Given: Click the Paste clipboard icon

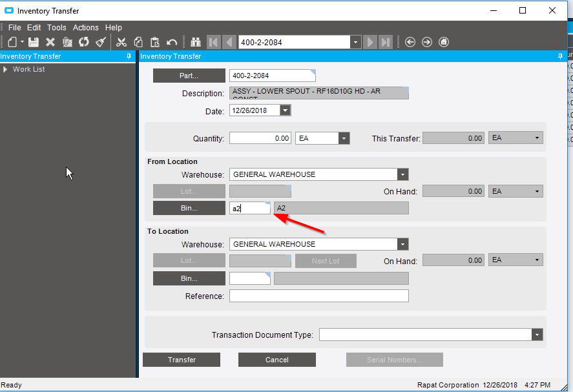Looking at the screenshot, I should tap(155, 42).
